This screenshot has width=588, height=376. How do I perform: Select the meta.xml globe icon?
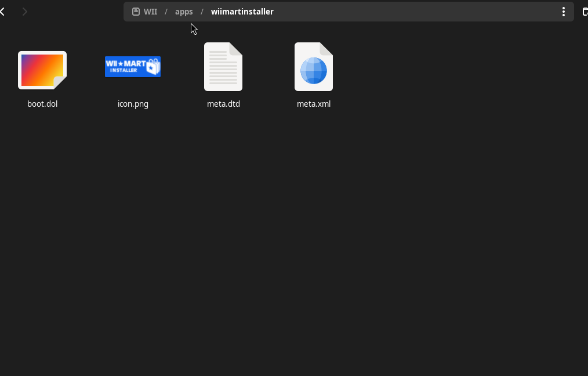click(x=314, y=67)
